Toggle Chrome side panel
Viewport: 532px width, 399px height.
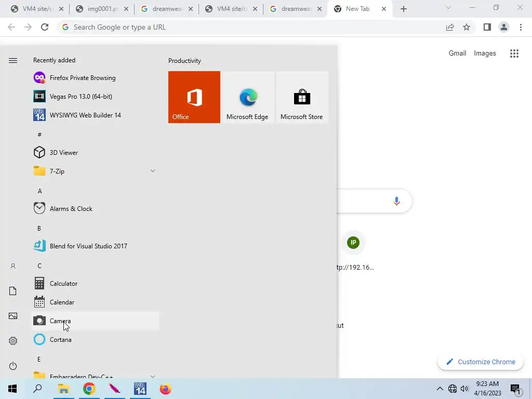tap(487, 27)
